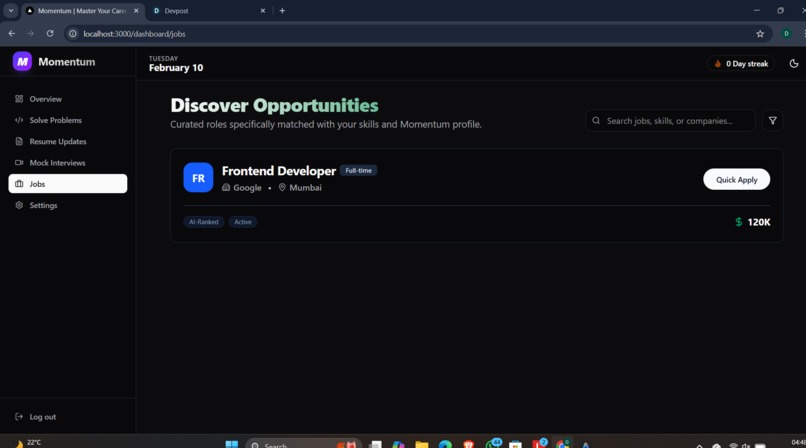
Task: Reload the current page
Action: pyautogui.click(x=50, y=33)
